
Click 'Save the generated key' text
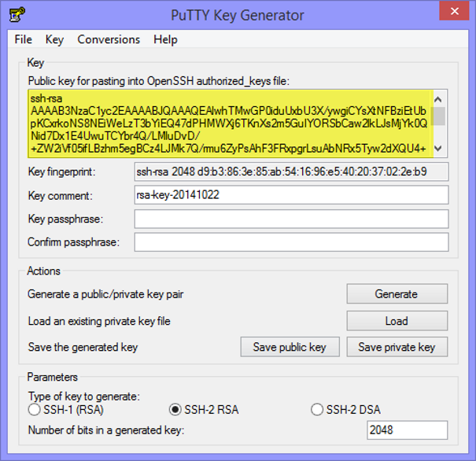[83, 347]
